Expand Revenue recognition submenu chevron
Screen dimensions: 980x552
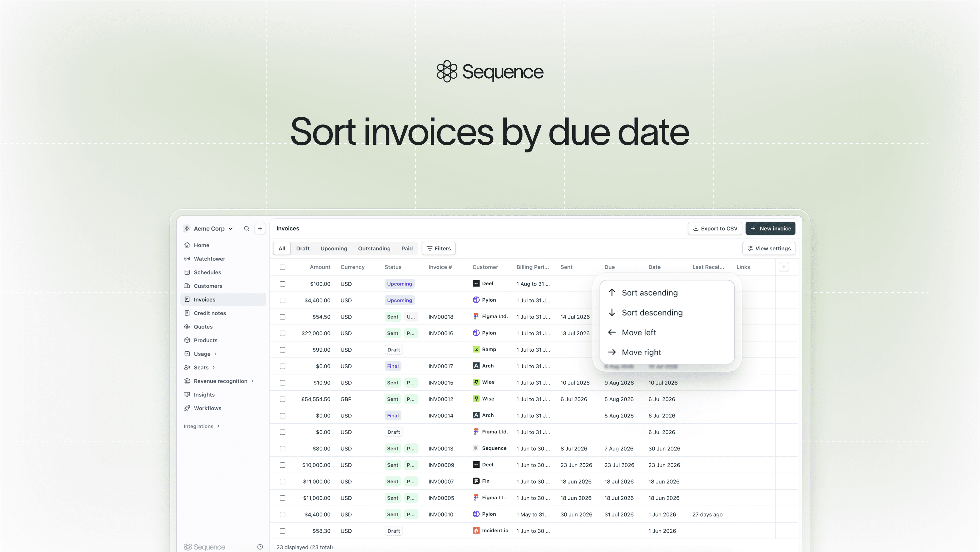[252, 381]
